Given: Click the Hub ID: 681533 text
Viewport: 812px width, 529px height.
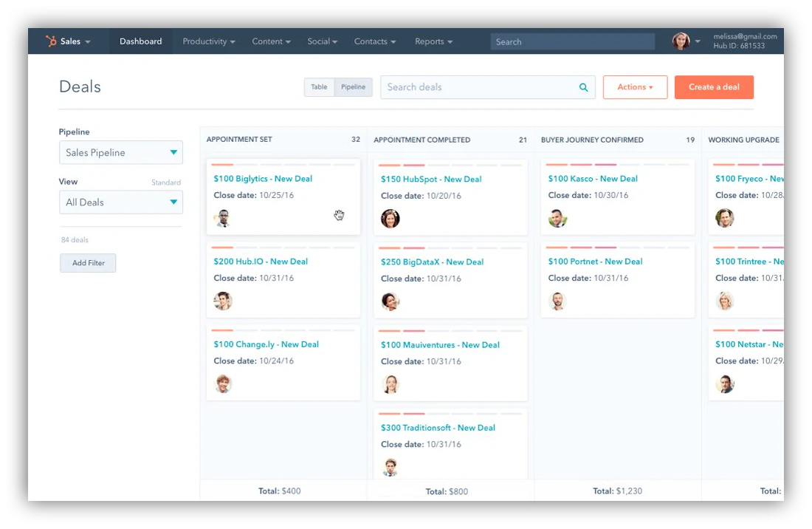Looking at the screenshot, I should tap(739, 46).
